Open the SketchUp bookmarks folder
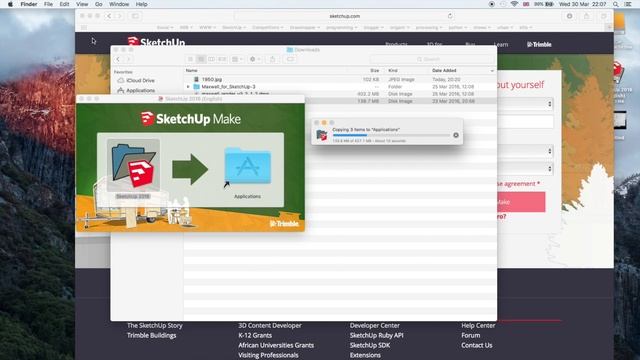 coord(233,27)
